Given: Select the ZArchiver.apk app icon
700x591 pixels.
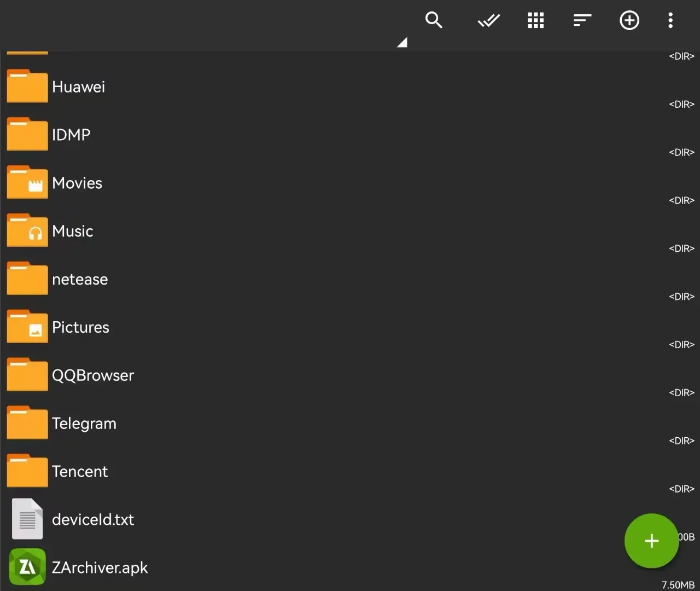Looking at the screenshot, I should 27,567.
